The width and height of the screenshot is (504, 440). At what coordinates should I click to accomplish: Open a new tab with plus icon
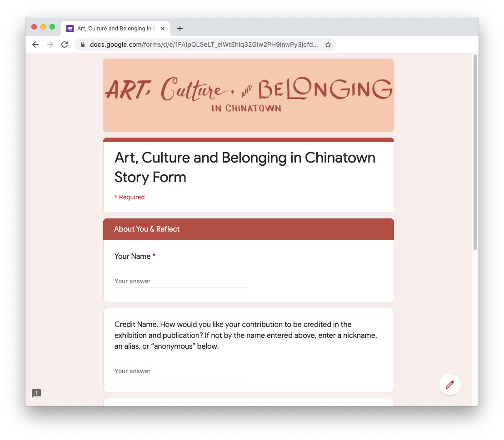tap(180, 29)
